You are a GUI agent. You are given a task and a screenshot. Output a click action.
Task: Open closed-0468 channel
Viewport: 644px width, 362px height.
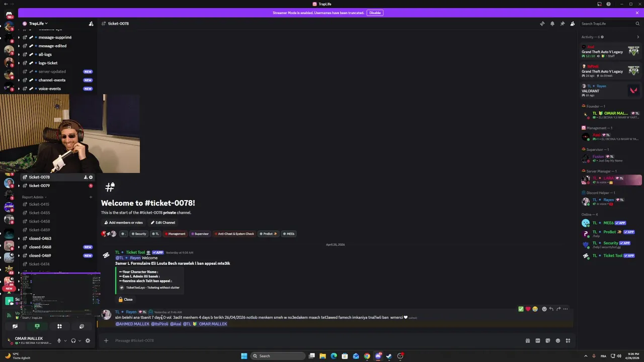click(40, 247)
